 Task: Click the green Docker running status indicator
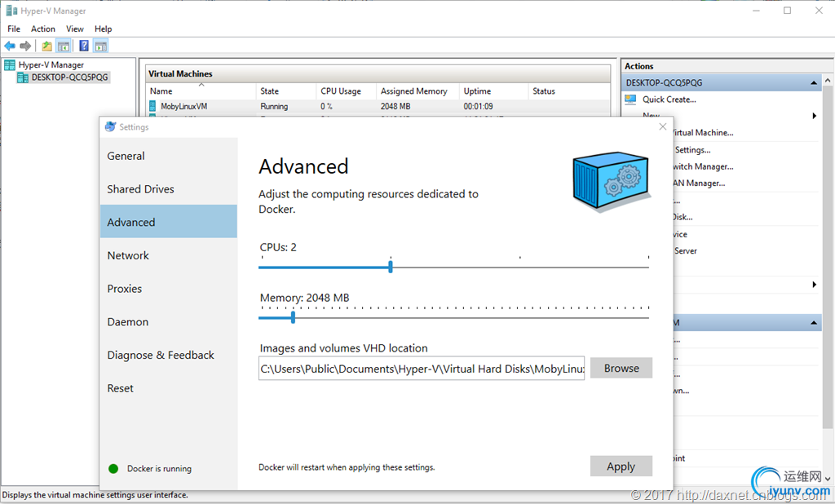pyautogui.click(x=113, y=469)
